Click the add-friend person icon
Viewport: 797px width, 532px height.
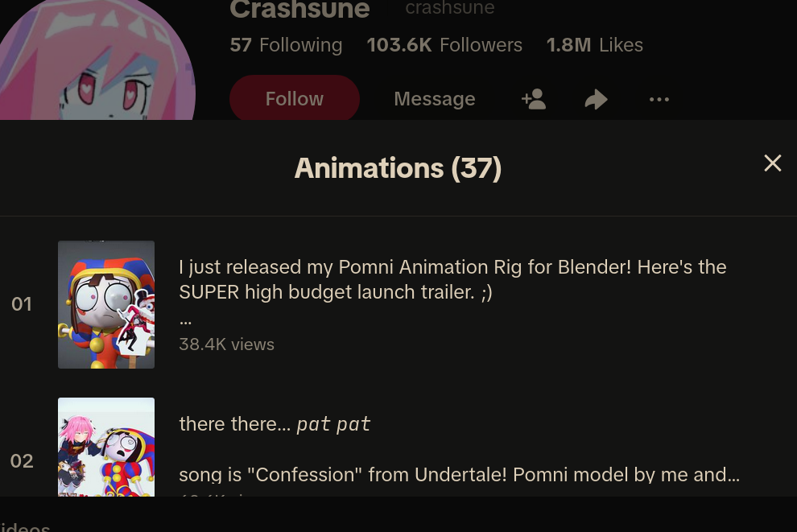point(534,99)
